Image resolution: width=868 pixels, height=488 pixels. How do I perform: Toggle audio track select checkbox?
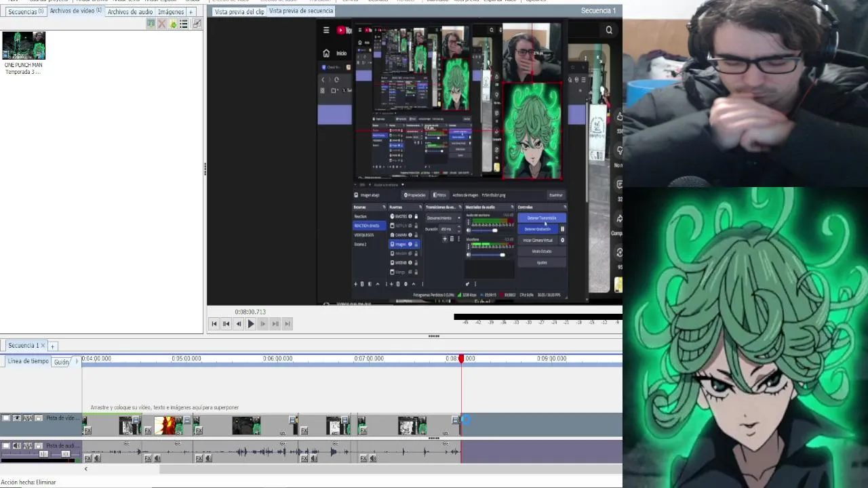[6, 446]
